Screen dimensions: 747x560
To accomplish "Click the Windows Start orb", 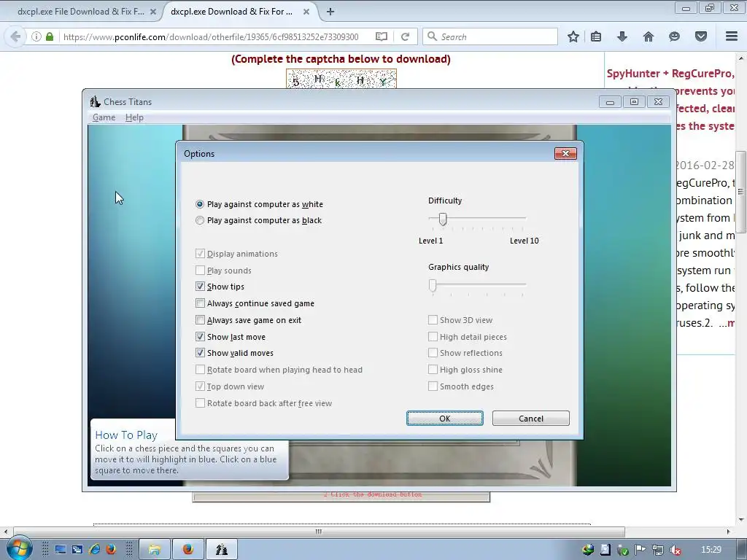I will [x=20, y=548].
